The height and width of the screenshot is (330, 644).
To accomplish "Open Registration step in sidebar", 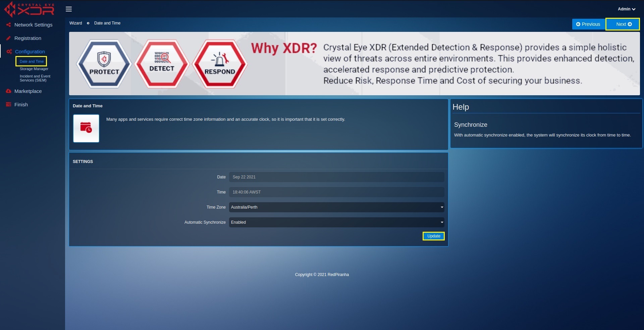I will (28, 38).
